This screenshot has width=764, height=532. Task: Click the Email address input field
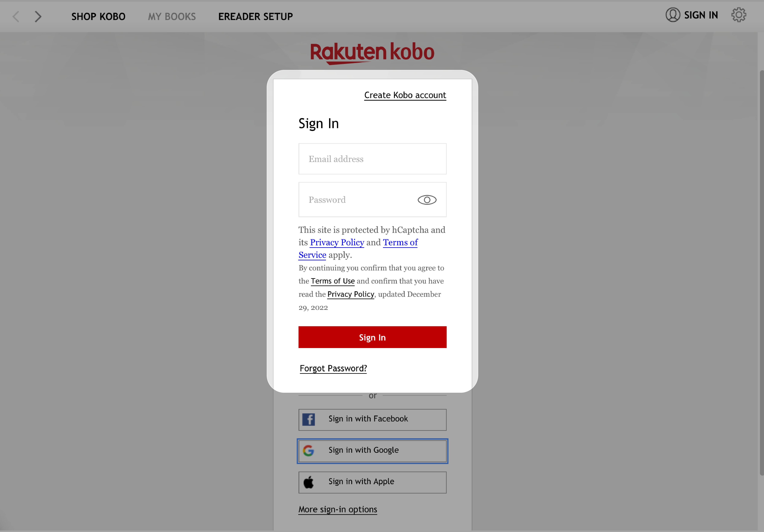372,158
